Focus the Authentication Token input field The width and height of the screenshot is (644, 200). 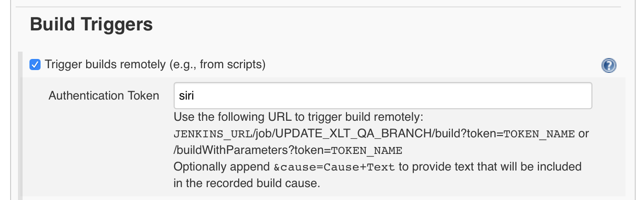(383, 95)
